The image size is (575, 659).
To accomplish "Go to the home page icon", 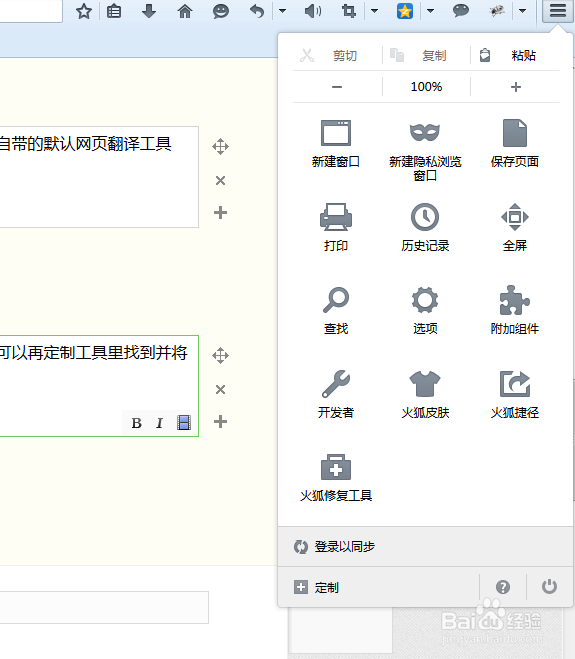I will (185, 11).
